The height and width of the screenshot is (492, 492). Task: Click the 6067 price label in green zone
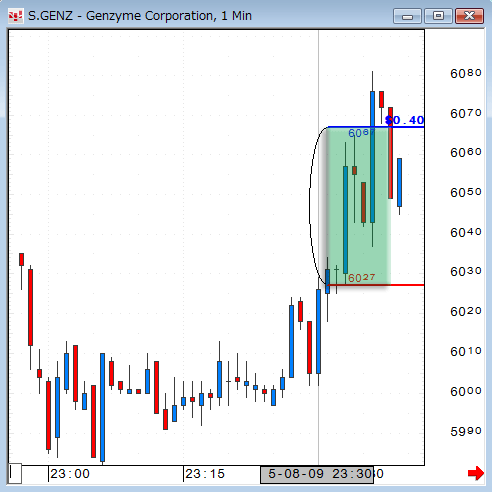361,133
